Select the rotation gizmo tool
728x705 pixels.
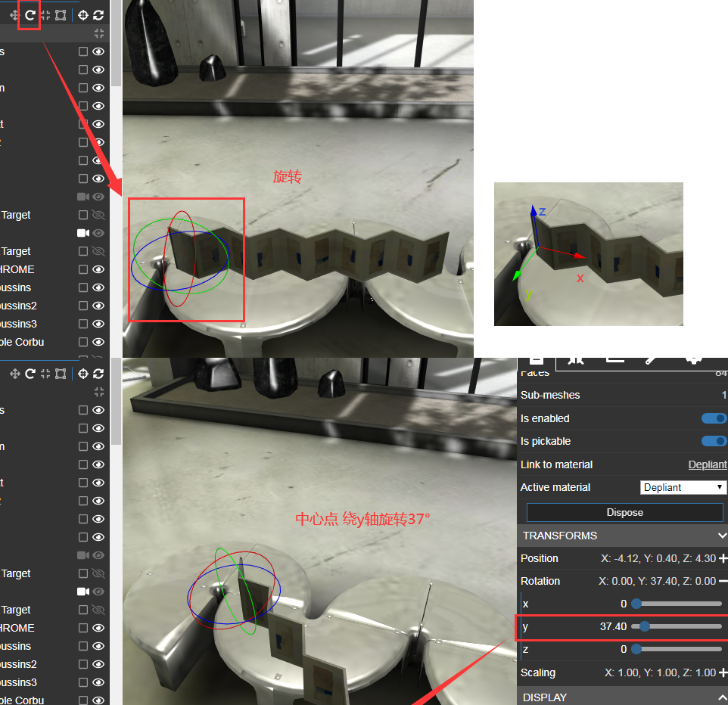tap(29, 14)
